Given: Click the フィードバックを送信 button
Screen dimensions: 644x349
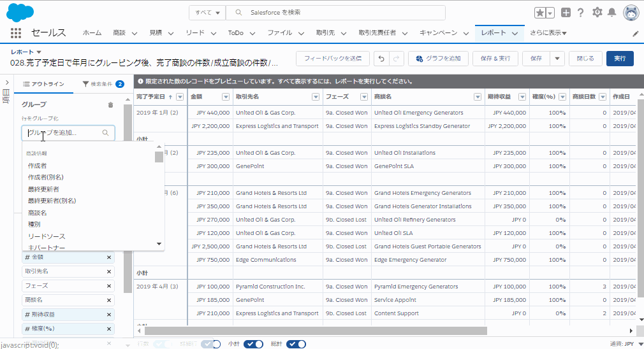Looking at the screenshot, I should click(x=333, y=59).
